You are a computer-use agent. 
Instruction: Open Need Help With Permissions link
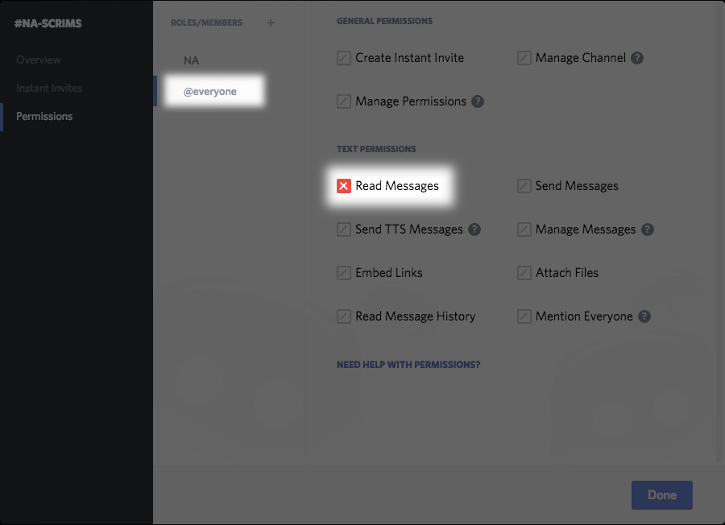408,364
